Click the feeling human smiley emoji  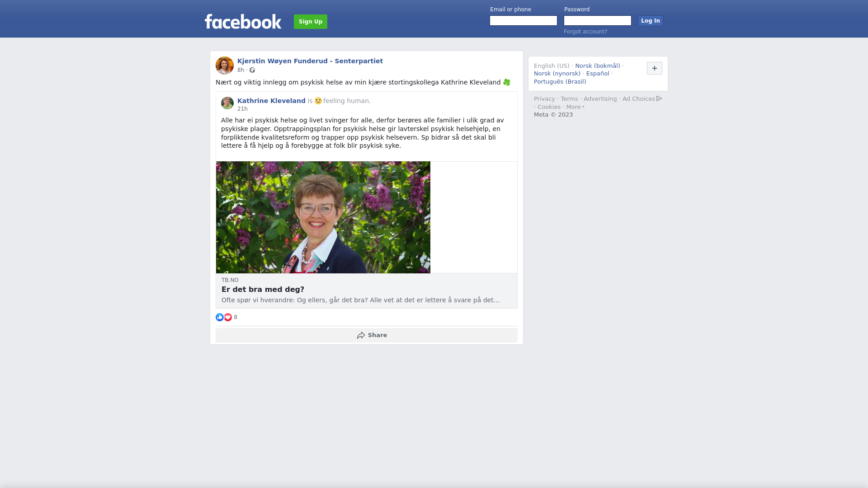click(x=318, y=101)
